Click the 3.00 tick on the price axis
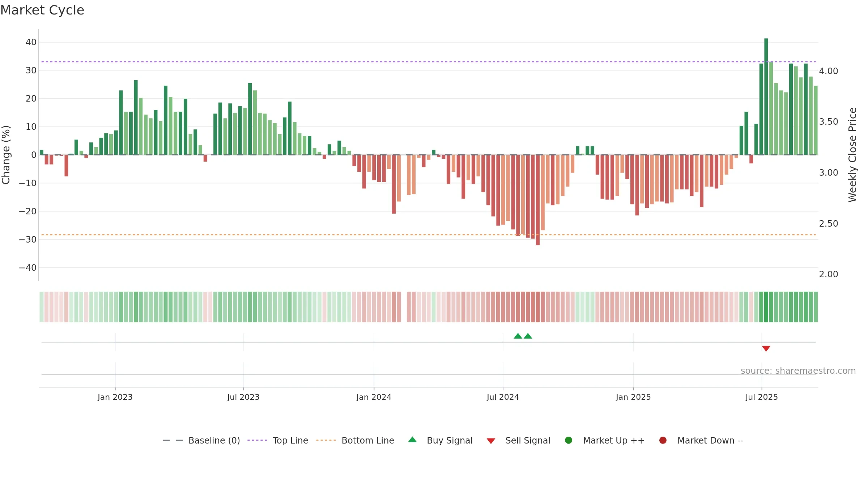 pyautogui.click(x=829, y=172)
